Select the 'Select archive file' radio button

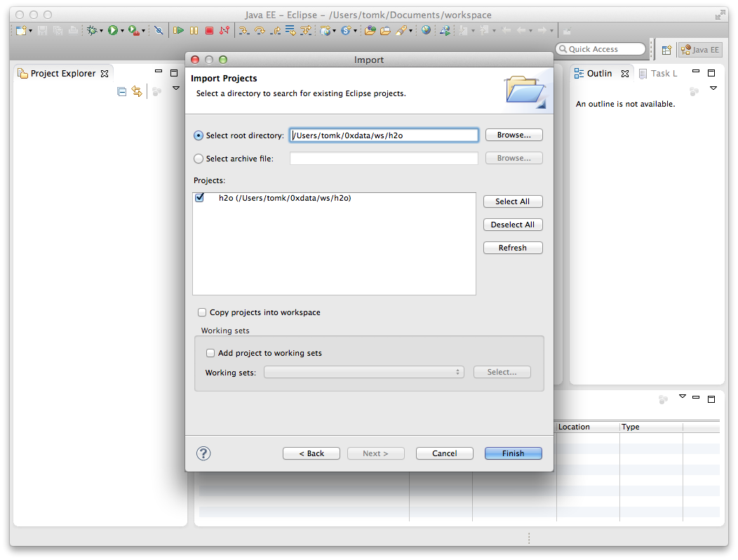198,158
